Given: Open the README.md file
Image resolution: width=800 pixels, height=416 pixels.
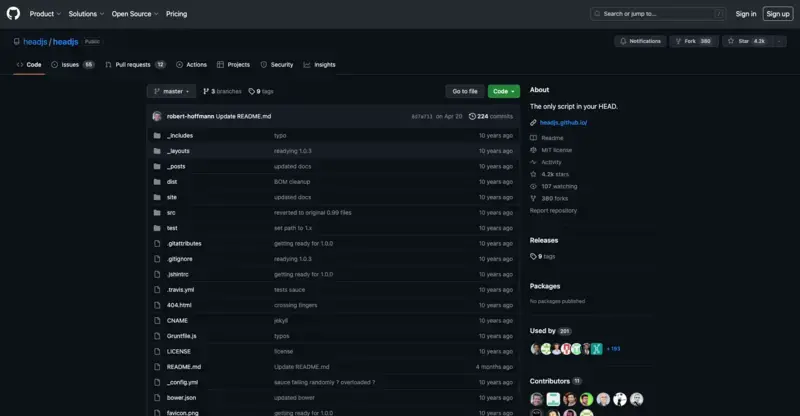Looking at the screenshot, I should coord(184,367).
